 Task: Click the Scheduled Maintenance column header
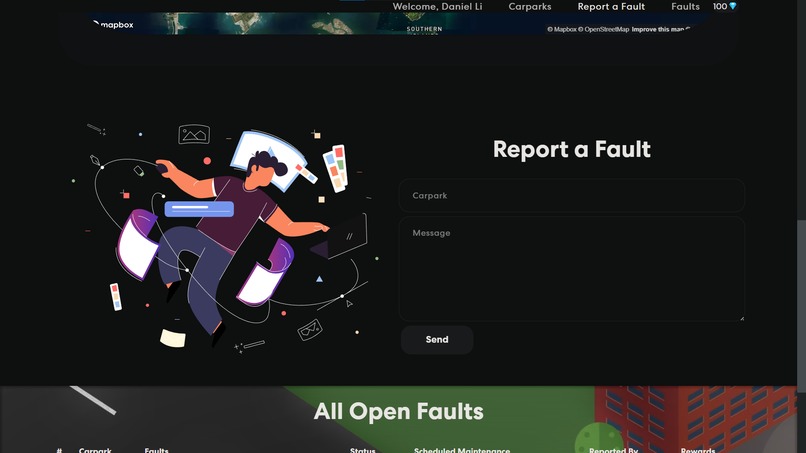tap(462, 450)
